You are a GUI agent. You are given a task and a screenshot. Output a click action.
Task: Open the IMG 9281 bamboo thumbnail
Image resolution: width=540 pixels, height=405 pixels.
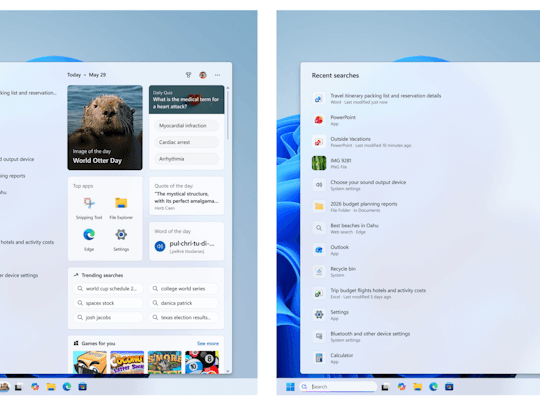click(319, 163)
